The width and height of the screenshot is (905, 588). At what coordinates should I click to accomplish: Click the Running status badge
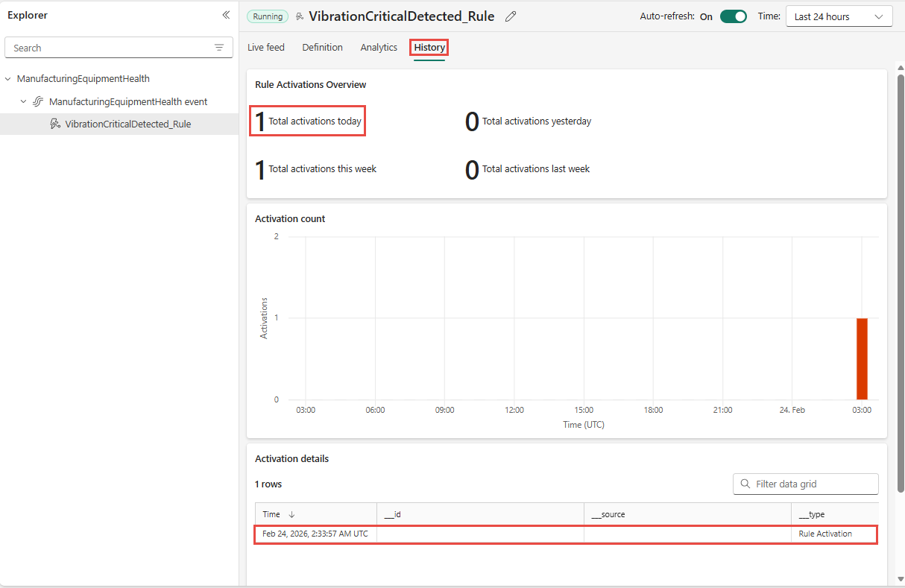[268, 16]
